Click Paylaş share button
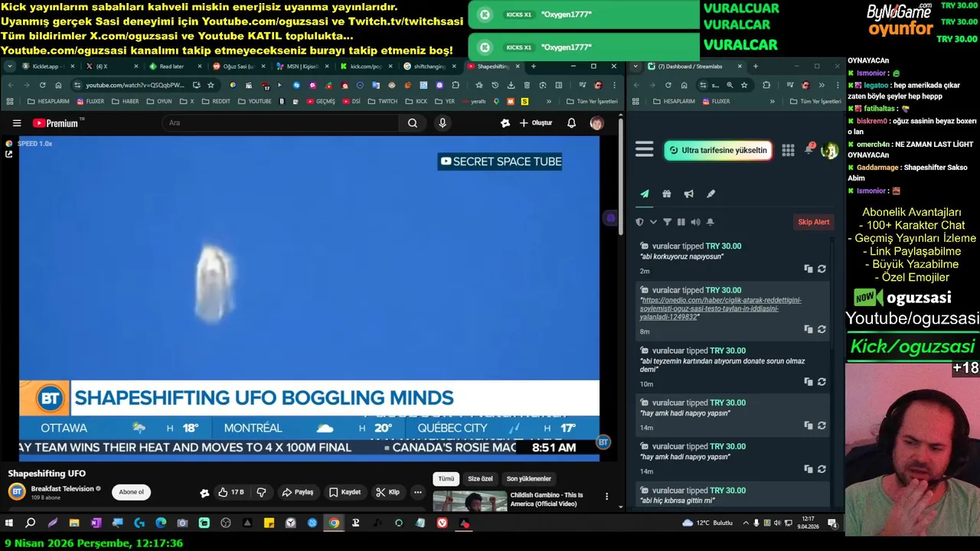The width and height of the screenshot is (980, 551). coord(297,492)
